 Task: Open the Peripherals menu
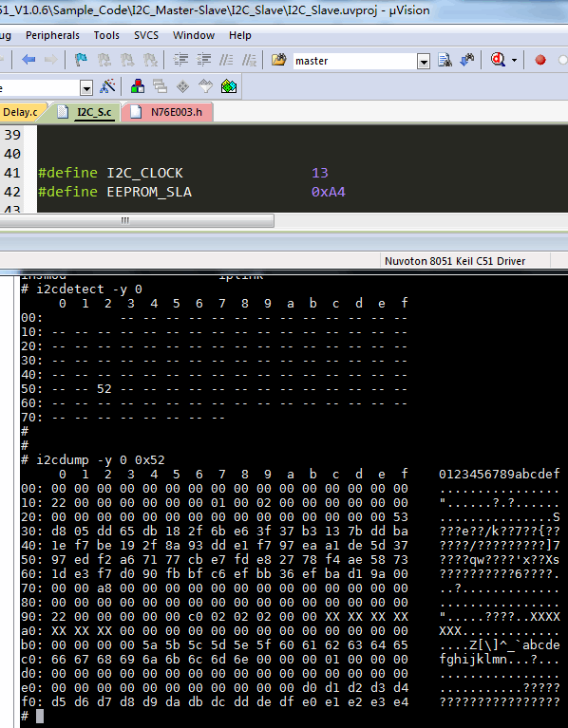52,35
